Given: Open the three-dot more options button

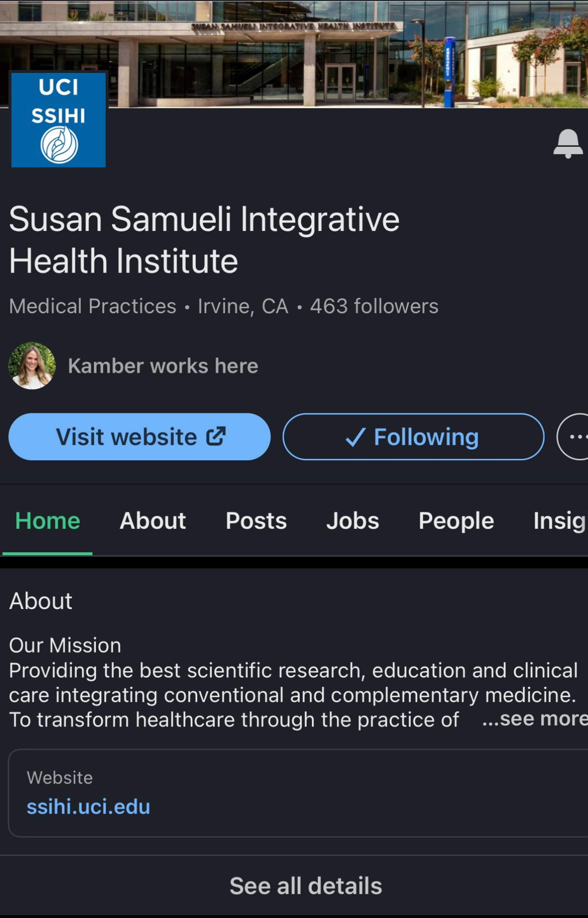Looking at the screenshot, I should click(x=573, y=437).
